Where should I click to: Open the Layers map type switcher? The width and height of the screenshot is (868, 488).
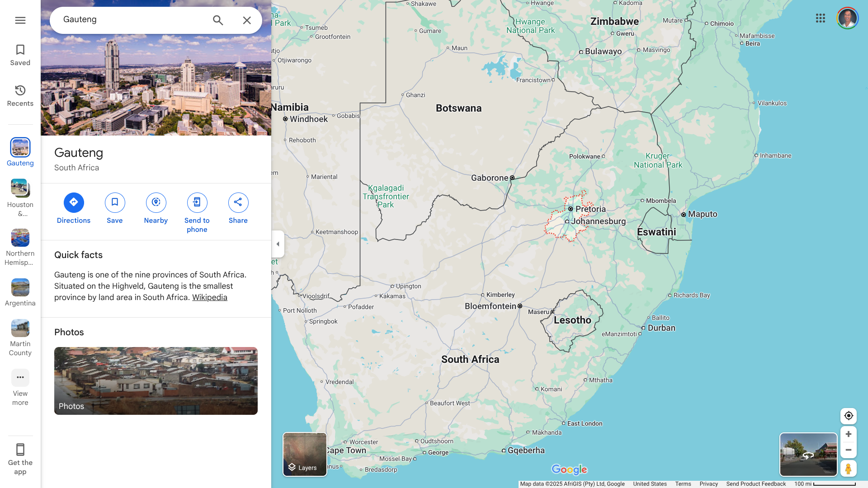(x=305, y=454)
